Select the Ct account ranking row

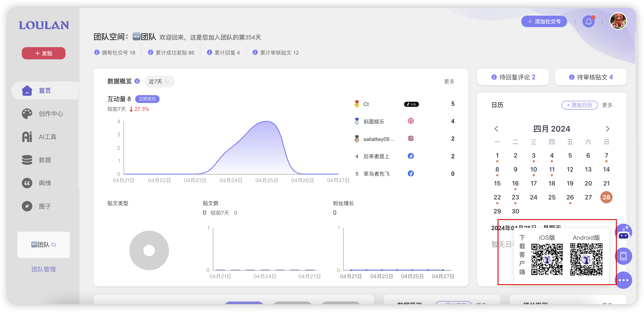[x=405, y=104]
